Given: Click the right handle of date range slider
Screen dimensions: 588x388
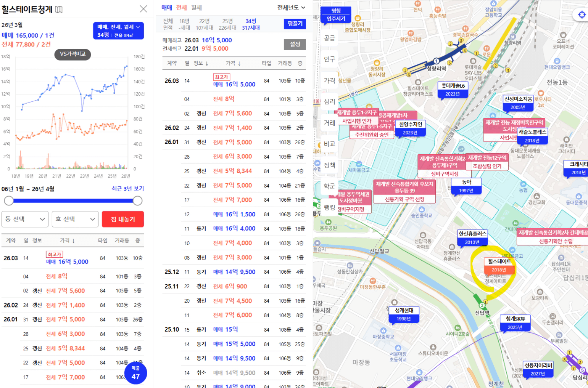Looking at the screenshot, I should (138, 201).
